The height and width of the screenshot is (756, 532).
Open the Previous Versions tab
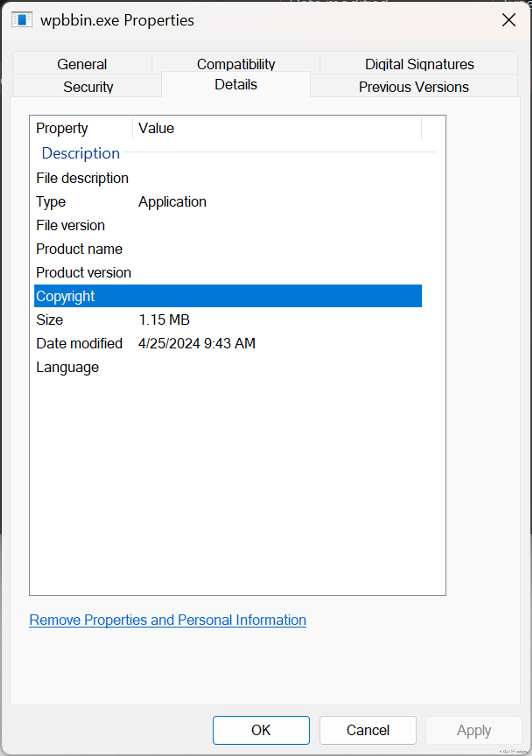(x=413, y=87)
